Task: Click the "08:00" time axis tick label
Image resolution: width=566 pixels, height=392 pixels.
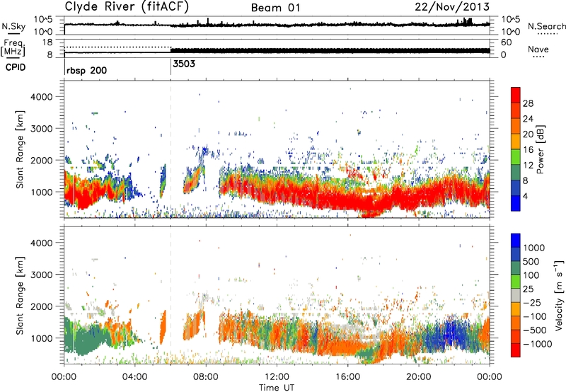Action: click(206, 377)
